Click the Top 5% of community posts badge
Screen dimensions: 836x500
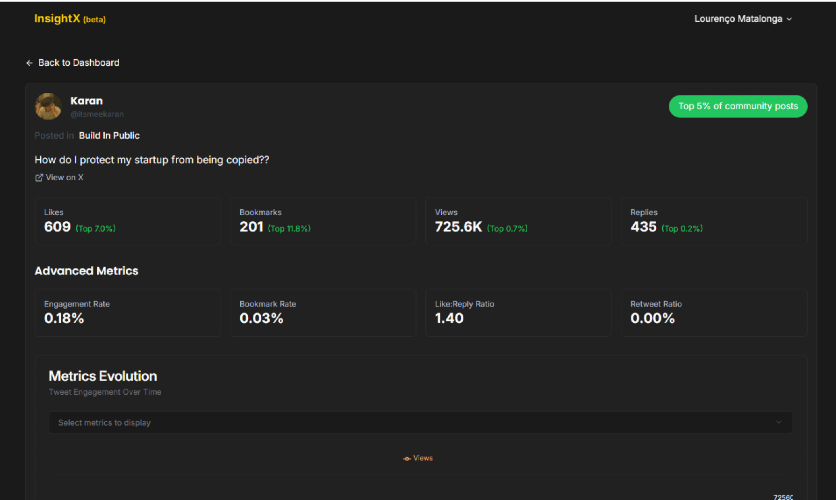pyautogui.click(x=738, y=106)
